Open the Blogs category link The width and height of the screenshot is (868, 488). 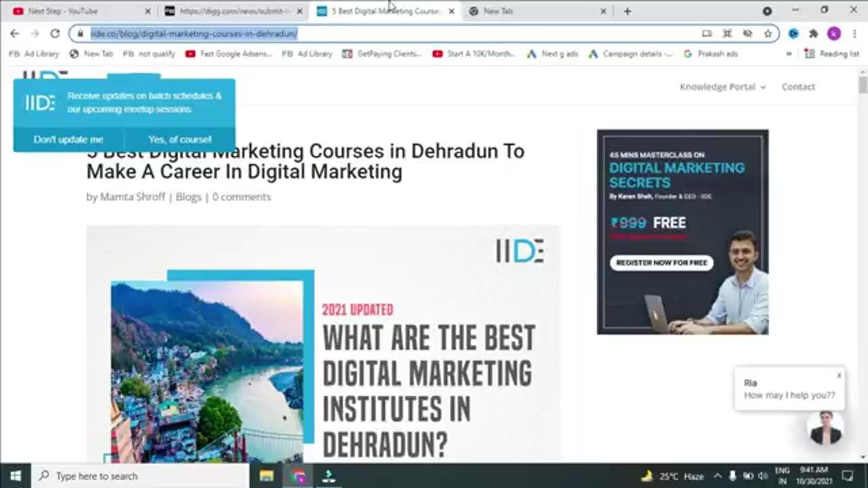189,197
